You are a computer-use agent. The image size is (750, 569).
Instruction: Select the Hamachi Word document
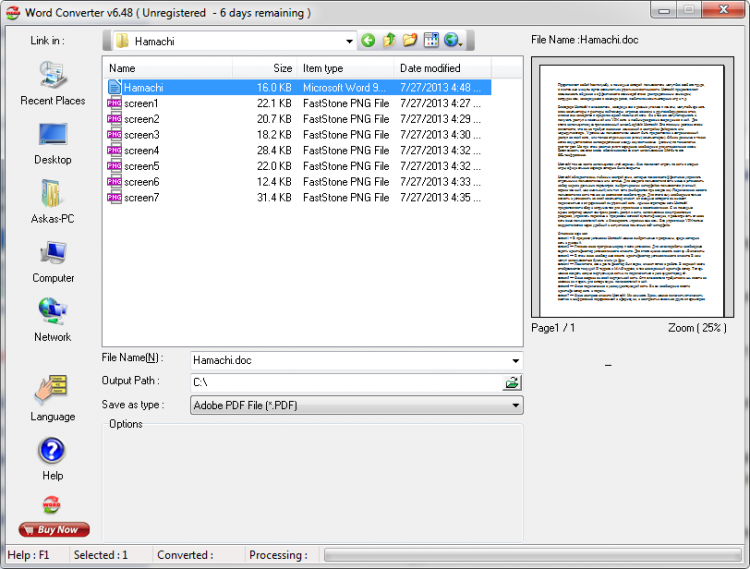coord(298,88)
